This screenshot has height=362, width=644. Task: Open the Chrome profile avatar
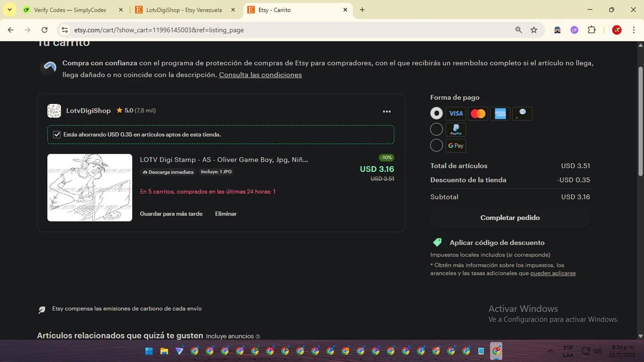617,30
